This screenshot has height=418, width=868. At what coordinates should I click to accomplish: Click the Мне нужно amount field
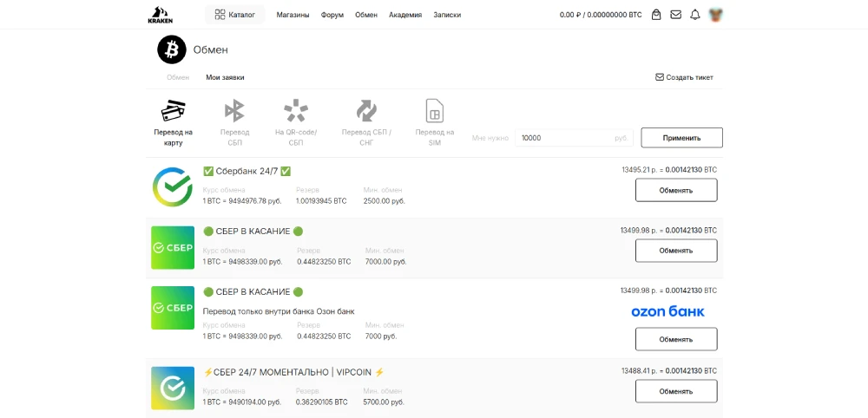(574, 138)
